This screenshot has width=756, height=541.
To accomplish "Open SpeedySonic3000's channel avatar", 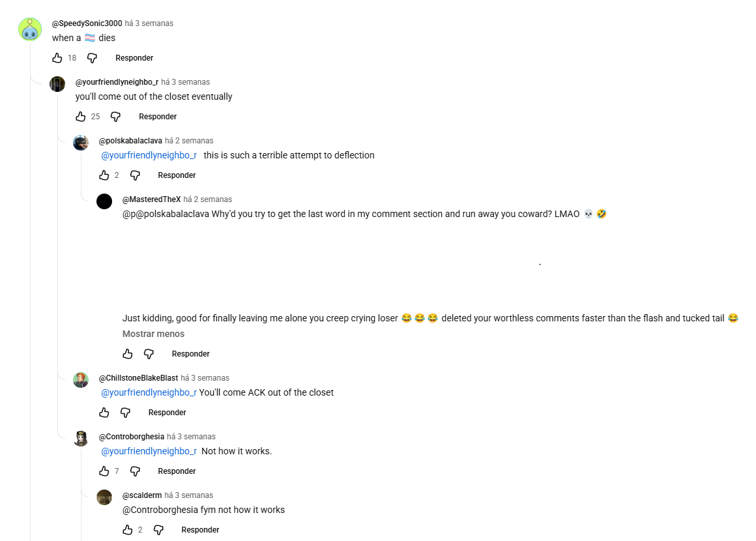I will (x=30, y=29).
